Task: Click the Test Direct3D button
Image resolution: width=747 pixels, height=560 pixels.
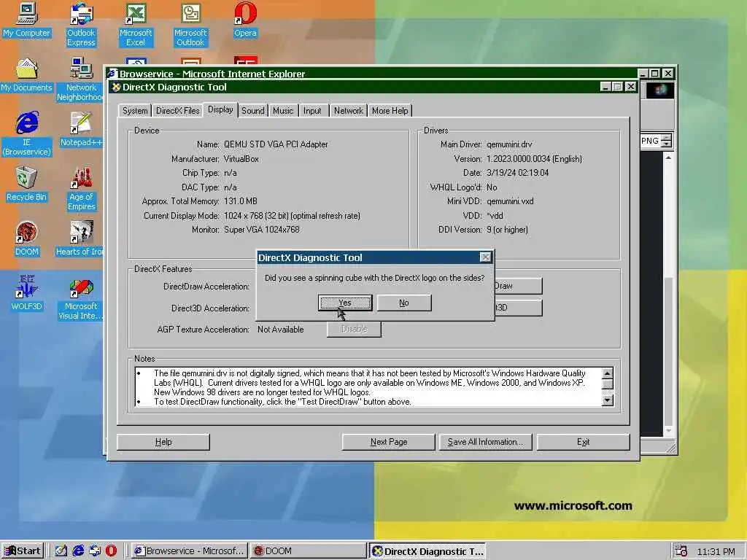Action: click(519, 308)
